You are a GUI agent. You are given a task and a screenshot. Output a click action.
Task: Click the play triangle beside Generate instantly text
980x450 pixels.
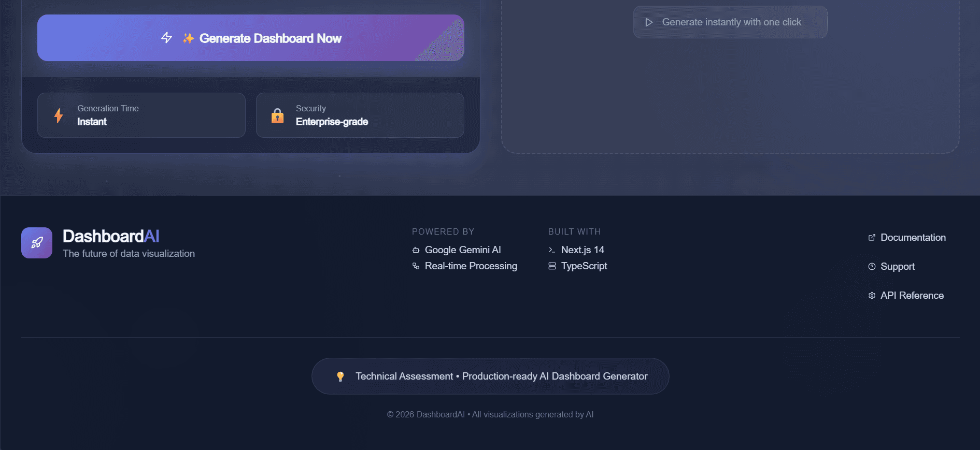pyautogui.click(x=648, y=22)
